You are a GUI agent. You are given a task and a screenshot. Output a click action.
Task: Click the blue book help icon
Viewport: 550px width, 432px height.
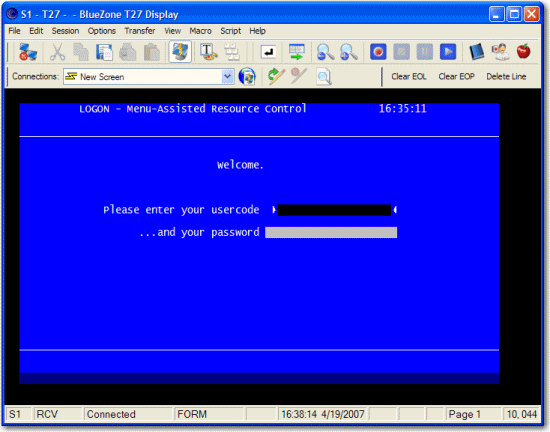pos(477,52)
